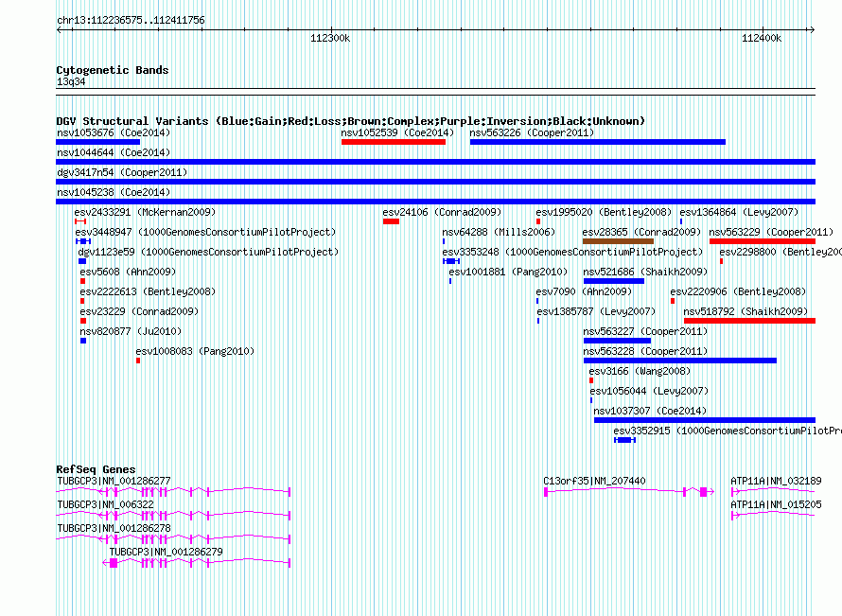
Task: Select the red nsv1052539 loss bar
Action: [x=394, y=142]
